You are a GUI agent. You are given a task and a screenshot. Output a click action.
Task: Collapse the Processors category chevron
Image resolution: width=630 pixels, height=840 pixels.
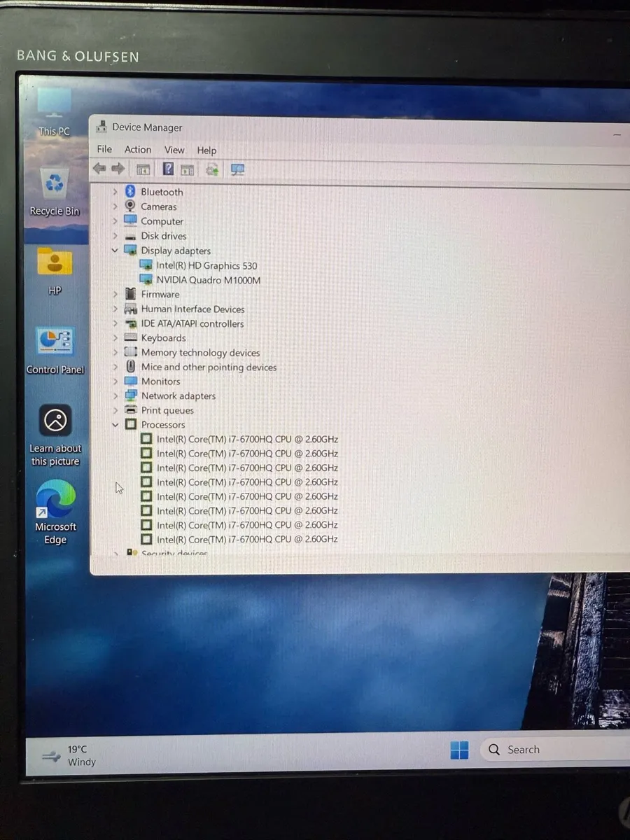(x=115, y=424)
